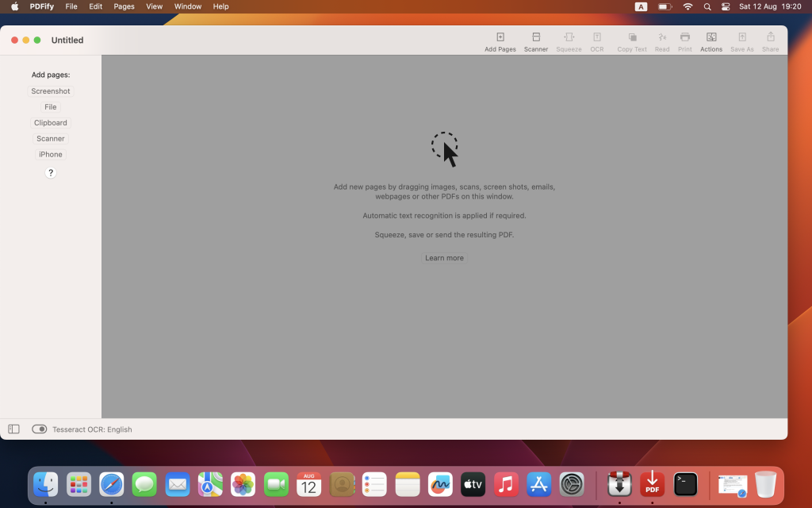The image size is (812, 508).
Task: Open Safari from the Dock
Action: point(111,484)
